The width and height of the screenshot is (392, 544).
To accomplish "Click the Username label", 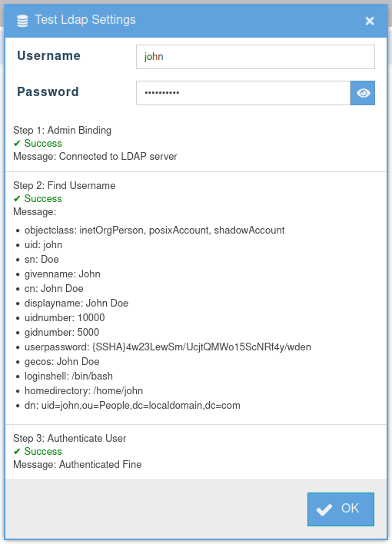I will tap(49, 55).
